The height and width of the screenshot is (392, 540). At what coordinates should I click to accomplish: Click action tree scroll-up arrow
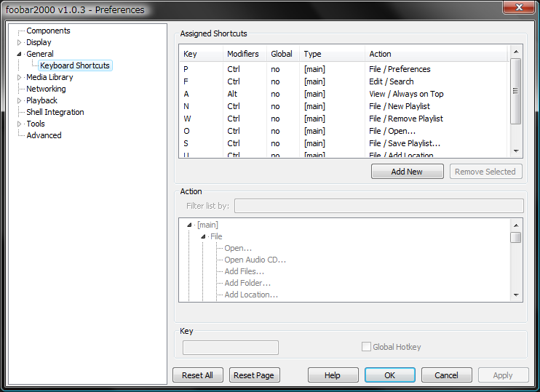pos(515,225)
